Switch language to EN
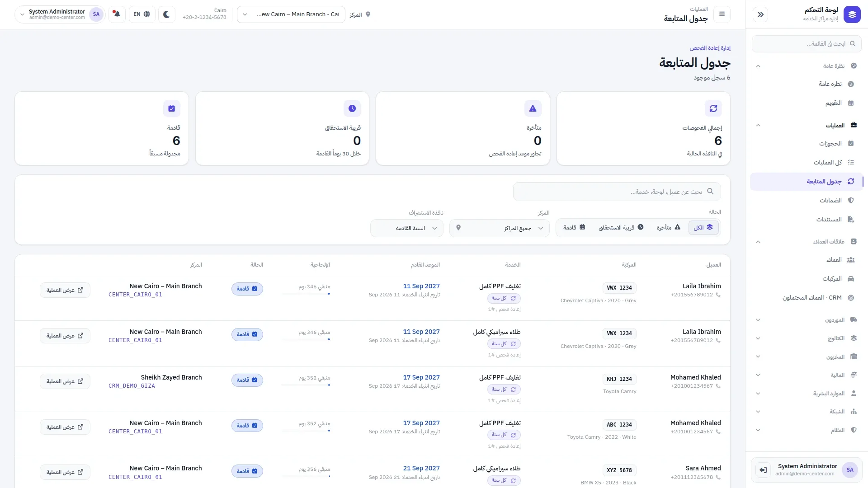 tap(142, 14)
